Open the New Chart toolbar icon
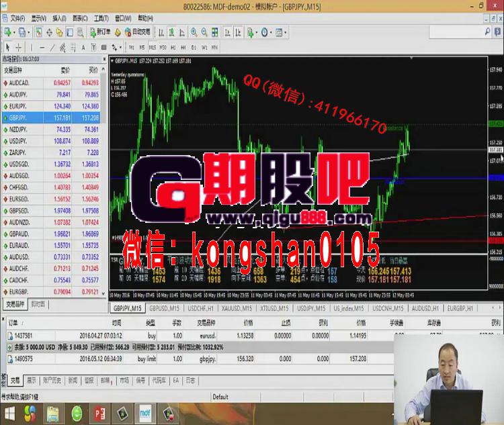The width and height of the screenshot is (504, 425). point(7,32)
